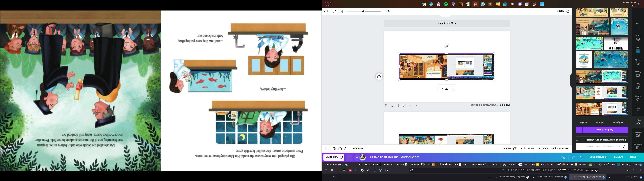The width and height of the screenshot is (644, 181).
Task: Click Animar in the toolbar
Action: (x=510, y=148)
